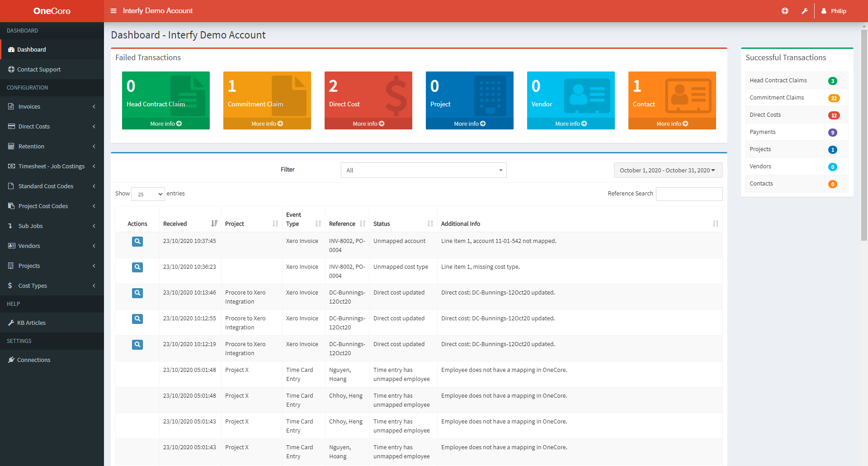The width and height of the screenshot is (868, 466).
Task: Expand the Invoices sidebar menu
Action: coord(52,106)
